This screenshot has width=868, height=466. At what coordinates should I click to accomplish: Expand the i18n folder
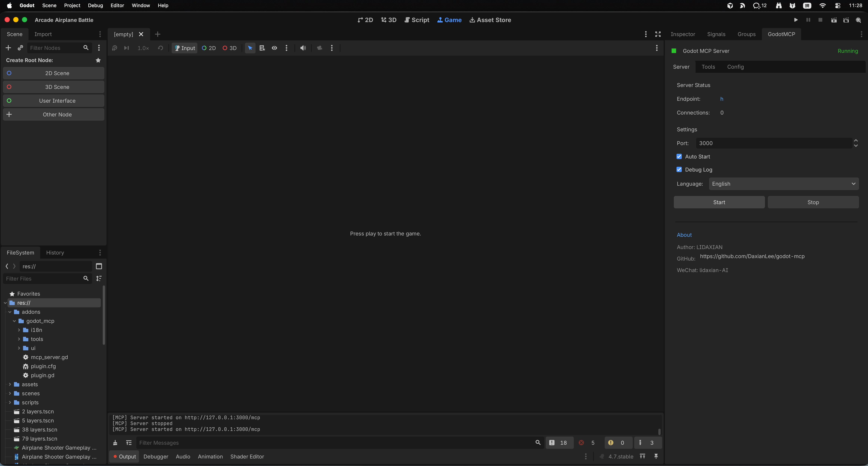coord(19,330)
